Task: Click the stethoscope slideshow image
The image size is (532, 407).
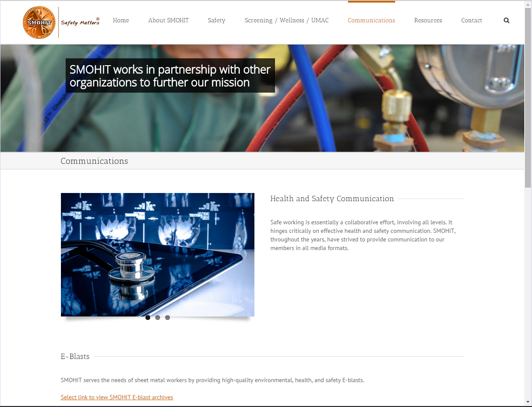Action: click(157, 254)
